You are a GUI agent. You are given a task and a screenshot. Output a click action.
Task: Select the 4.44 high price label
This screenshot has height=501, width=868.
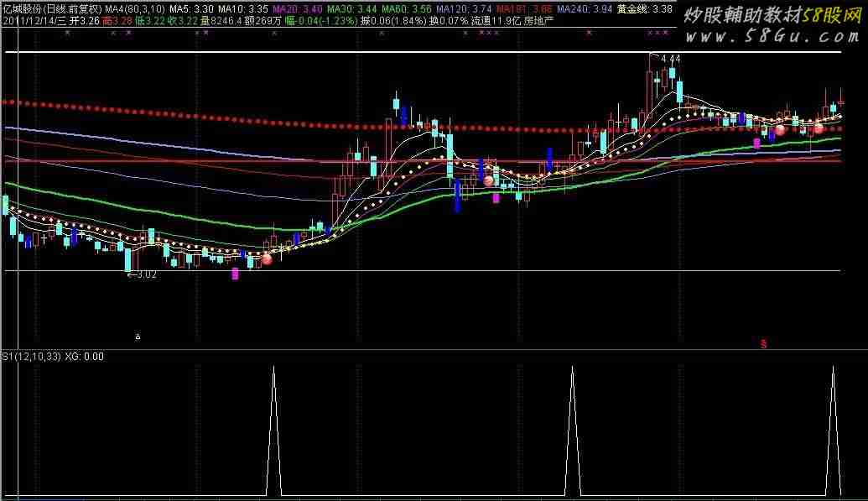click(x=670, y=59)
